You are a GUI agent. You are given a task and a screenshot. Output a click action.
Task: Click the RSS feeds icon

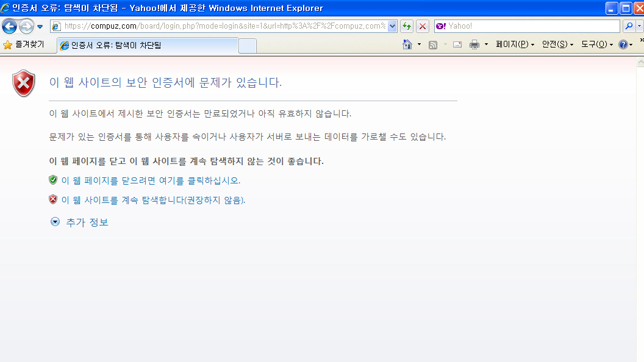point(433,44)
